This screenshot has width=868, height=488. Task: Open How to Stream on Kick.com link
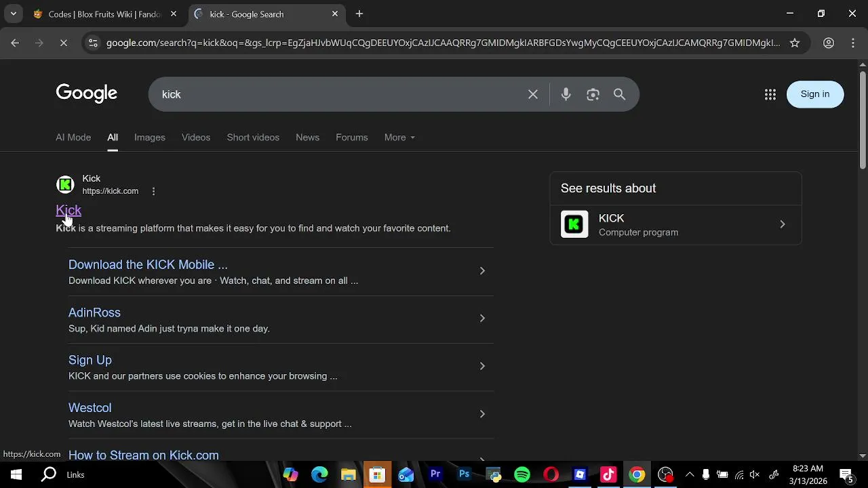pyautogui.click(x=144, y=455)
